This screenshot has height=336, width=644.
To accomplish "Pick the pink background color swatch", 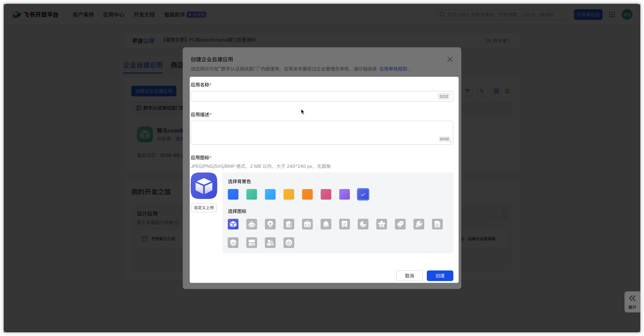I will 326,194.
